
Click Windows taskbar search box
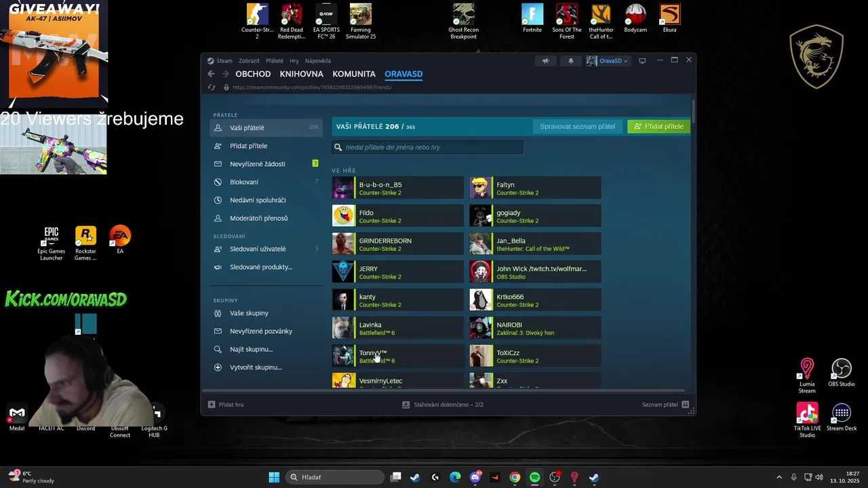tap(335, 477)
